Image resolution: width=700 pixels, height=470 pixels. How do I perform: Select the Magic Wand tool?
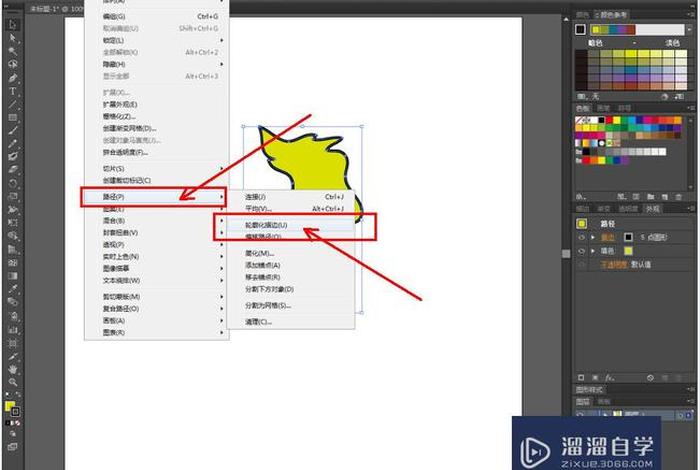pyautogui.click(x=12, y=51)
